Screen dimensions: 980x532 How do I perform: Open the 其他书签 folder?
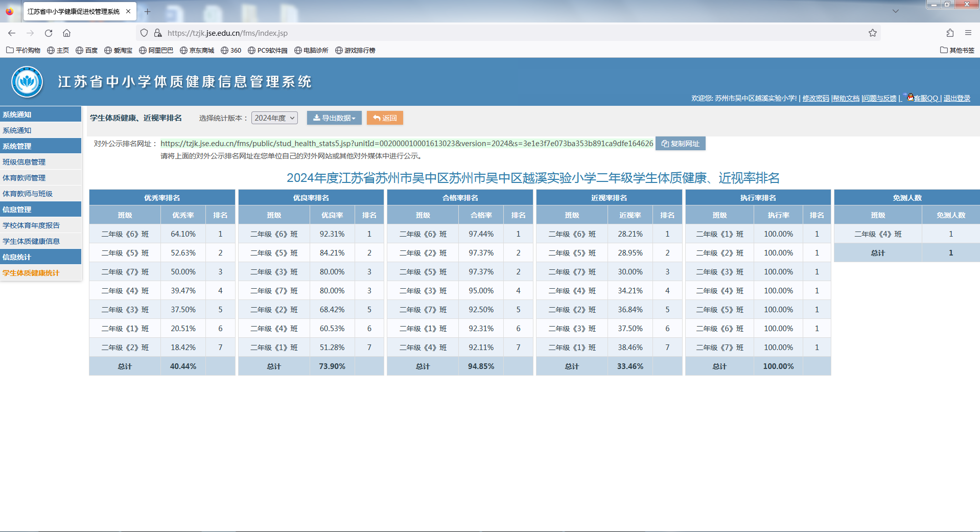tap(957, 50)
